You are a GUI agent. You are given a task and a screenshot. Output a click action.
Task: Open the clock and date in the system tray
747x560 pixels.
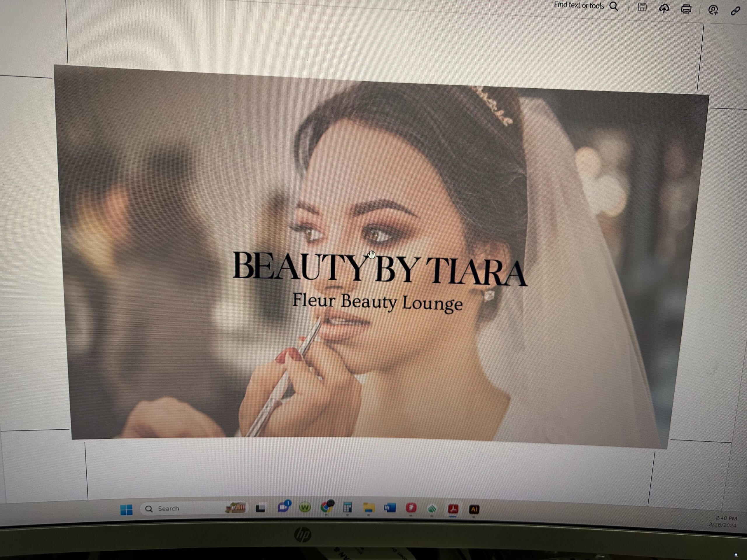coord(723,521)
